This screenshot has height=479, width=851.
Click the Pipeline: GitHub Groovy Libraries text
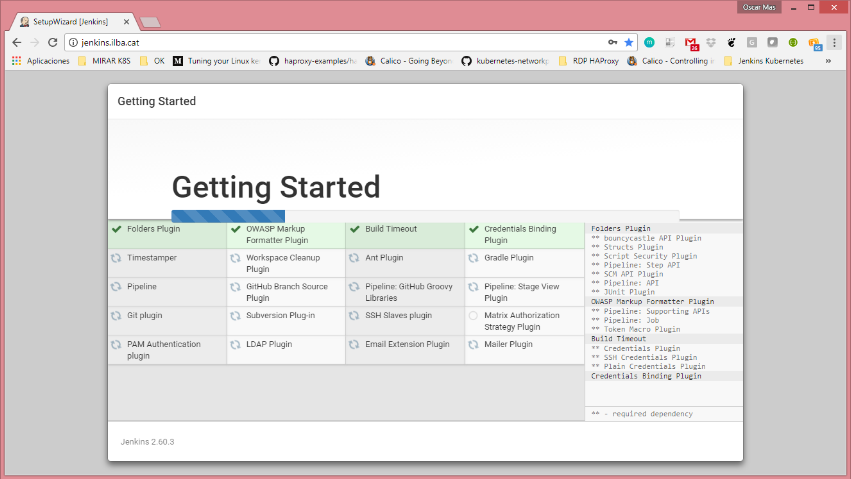point(409,292)
